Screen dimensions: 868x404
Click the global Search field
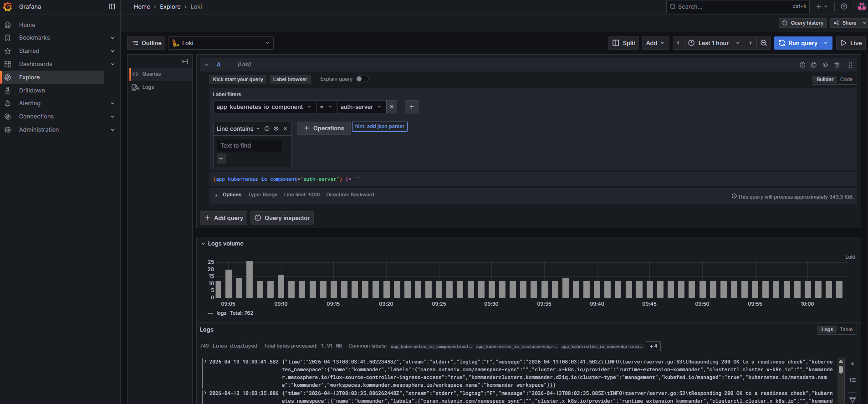738,6
